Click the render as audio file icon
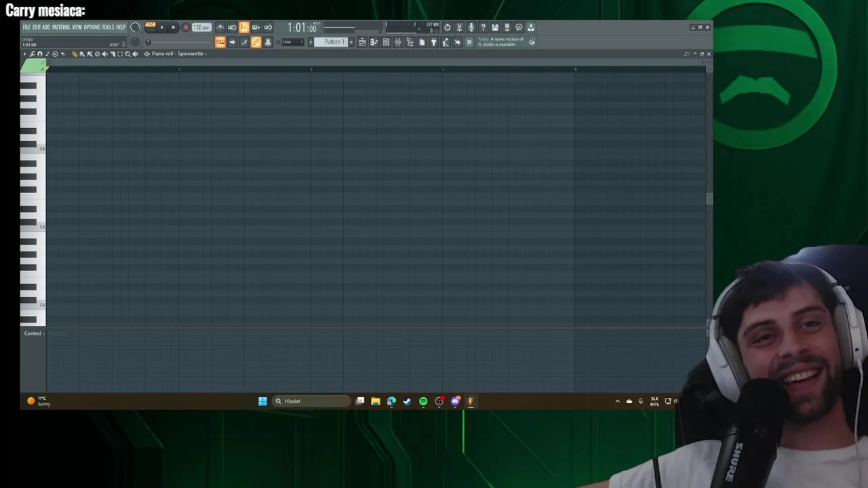The width and height of the screenshot is (868, 488). coord(507,27)
